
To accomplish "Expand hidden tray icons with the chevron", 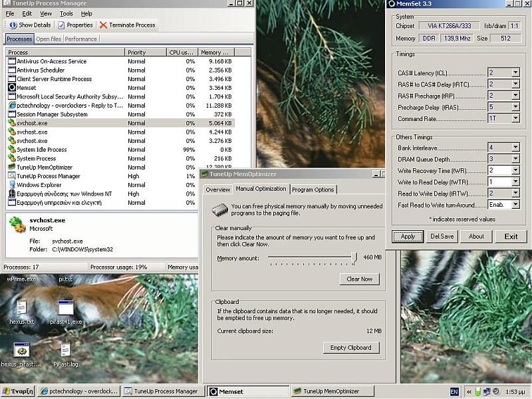I will [469, 392].
